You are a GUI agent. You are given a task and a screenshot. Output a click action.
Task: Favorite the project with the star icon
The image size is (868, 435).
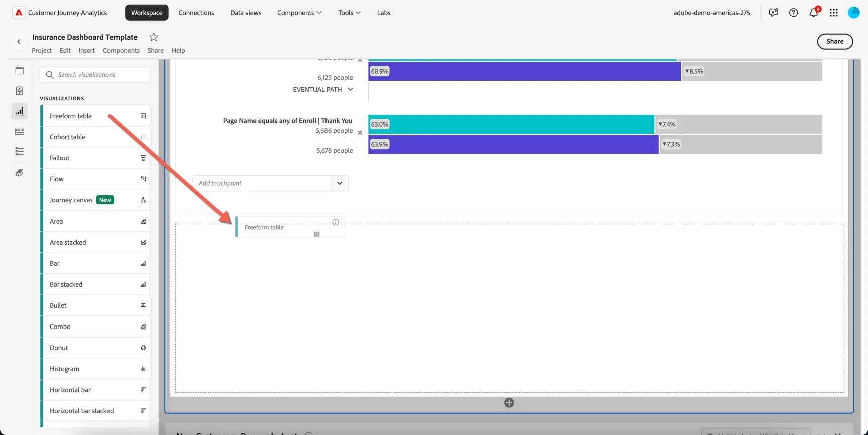pos(154,37)
